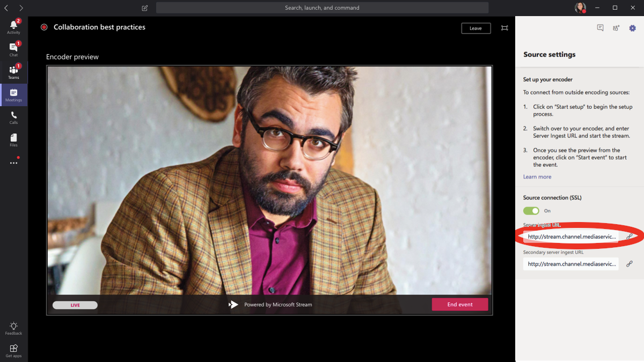Click the Source connection (SSL) label

pos(552,197)
